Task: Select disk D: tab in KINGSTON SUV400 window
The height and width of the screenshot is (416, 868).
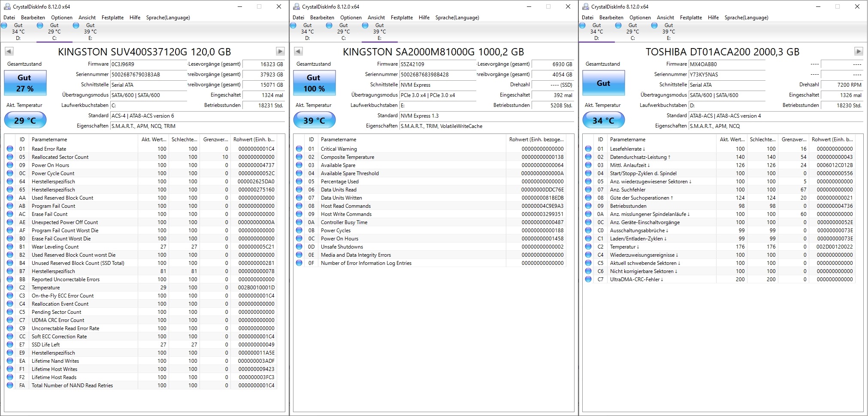Action: tap(18, 32)
